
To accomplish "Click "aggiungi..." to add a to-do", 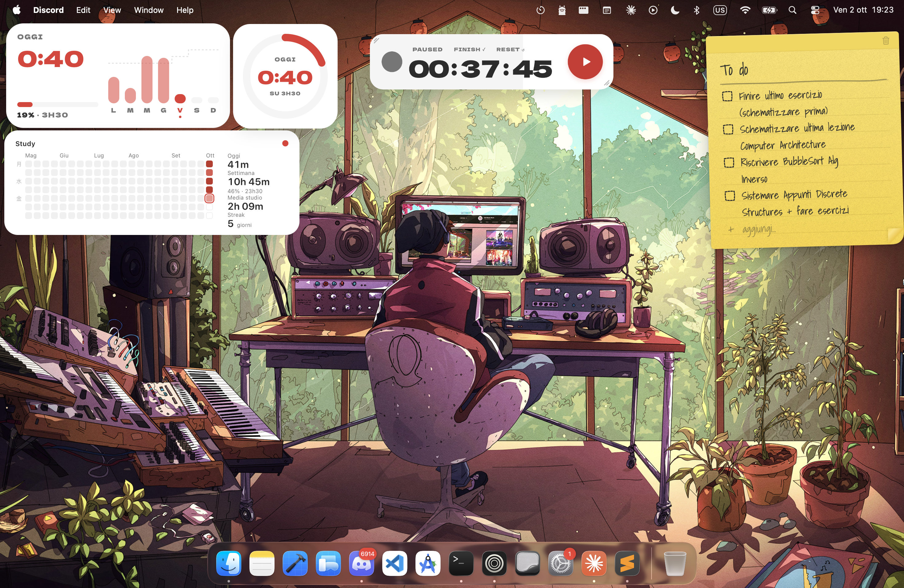I will tap(759, 229).
